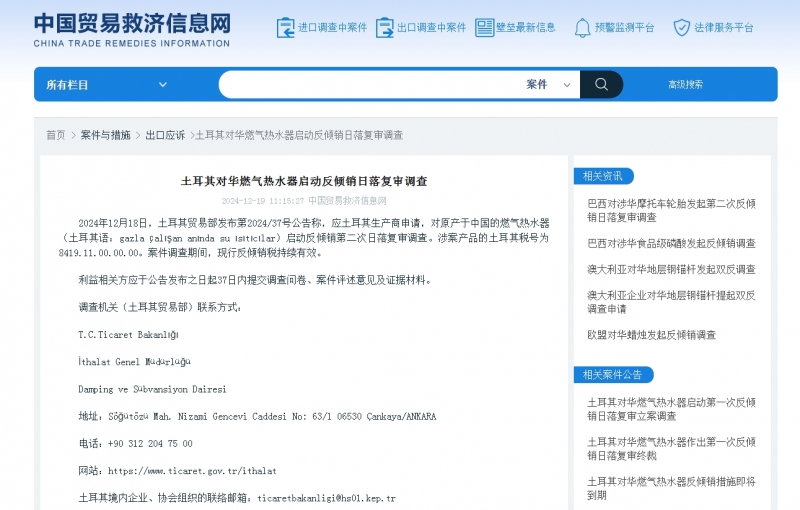This screenshot has width=800, height=510.
Task: Click the search text input field
Action: click(x=370, y=85)
